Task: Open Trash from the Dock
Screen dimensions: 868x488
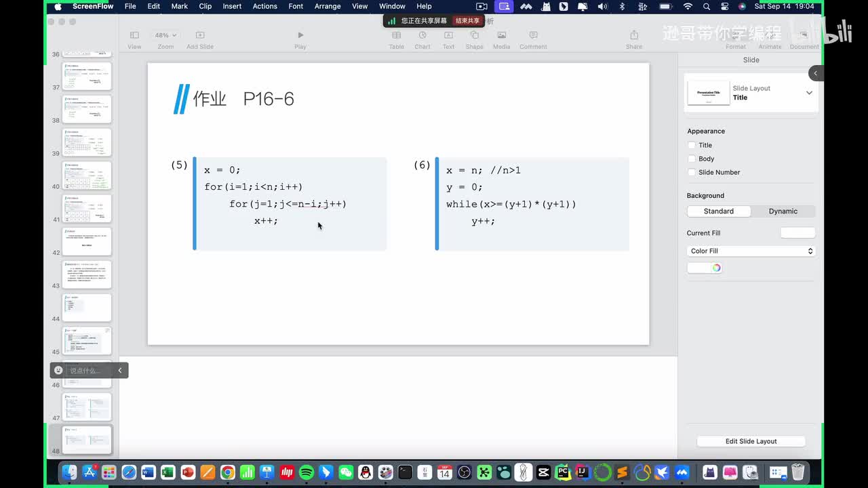Action: coord(798,472)
